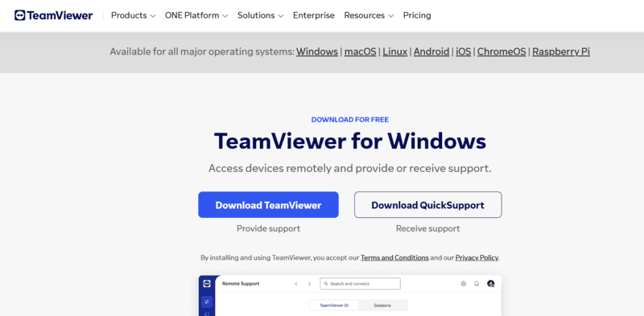Expand the Resources menu
644x316 pixels.
point(369,15)
